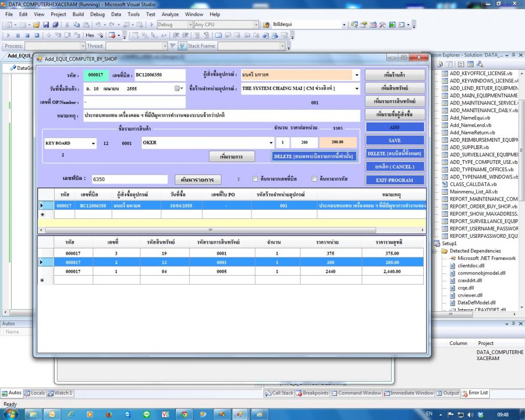Click the BC12006350 bill number field
The image size is (525, 420).
click(160, 75)
